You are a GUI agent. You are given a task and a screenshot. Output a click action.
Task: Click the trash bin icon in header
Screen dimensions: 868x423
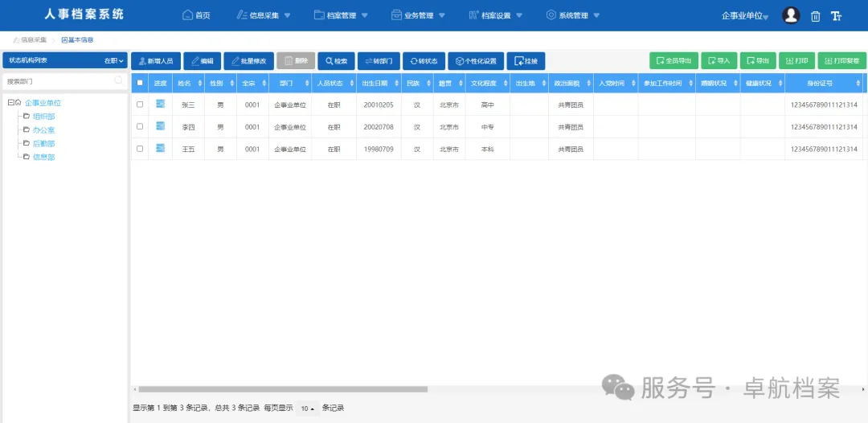pyautogui.click(x=815, y=16)
